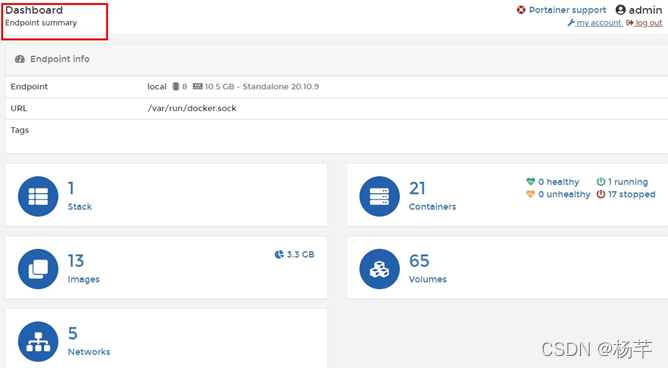Click the green healthy heart icon
The height and width of the screenshot is (368, 668).
530,182
